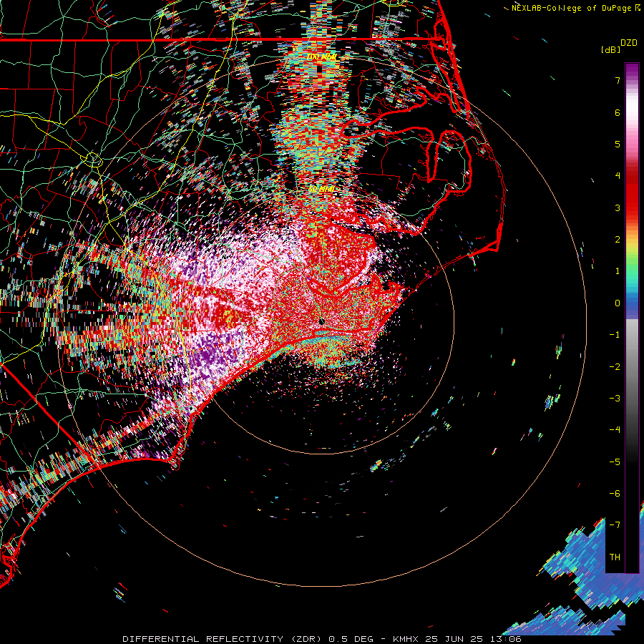Screen dimensions: 644x644
Task: Click the 6 tick label on colorbar
Action: pos(618,112)
